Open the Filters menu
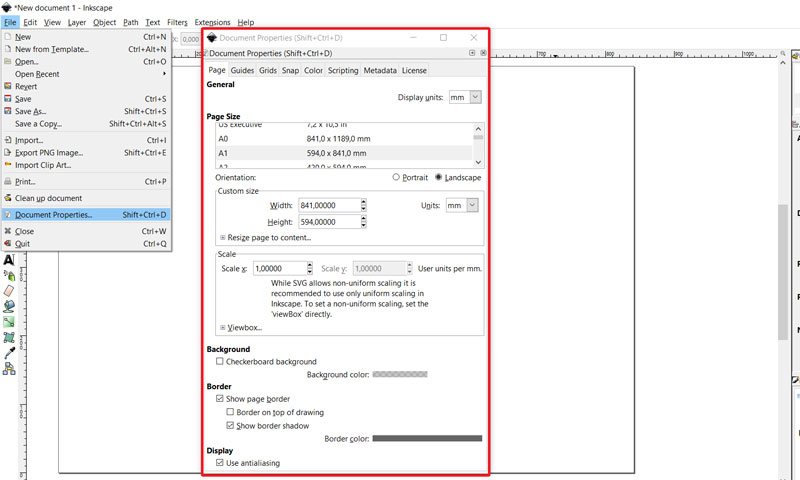Image resolution: width=800 pixels, height=480 pixels. tap(177, 22)
